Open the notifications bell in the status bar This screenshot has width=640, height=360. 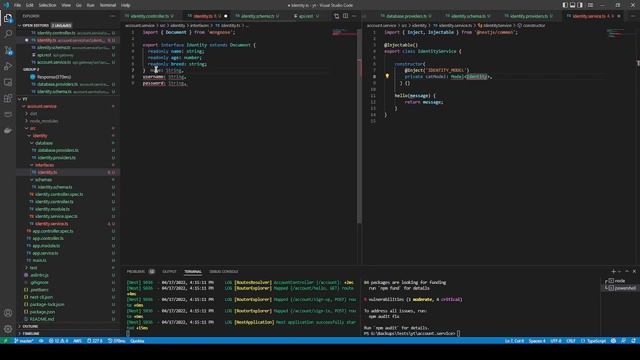[x=633, y=341]
